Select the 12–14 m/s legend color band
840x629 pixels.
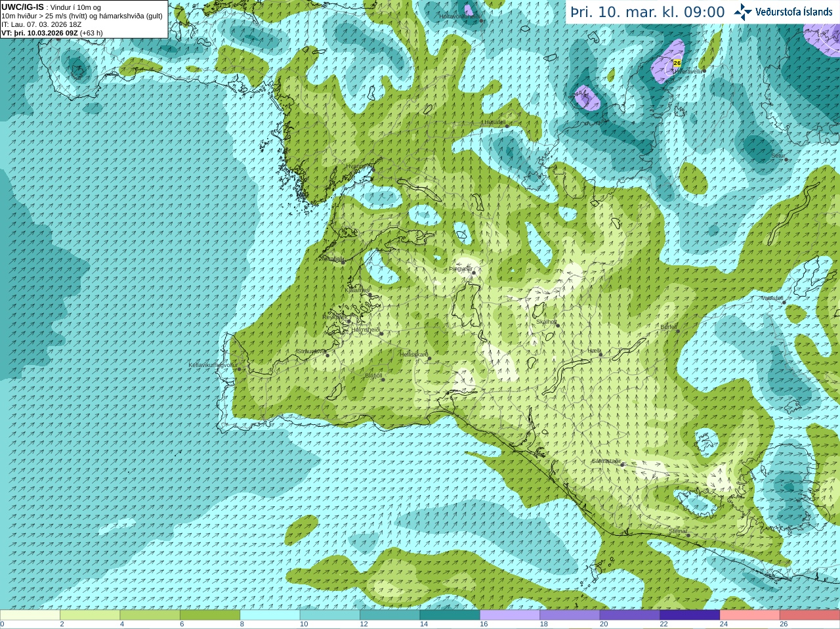coord(390,615)
